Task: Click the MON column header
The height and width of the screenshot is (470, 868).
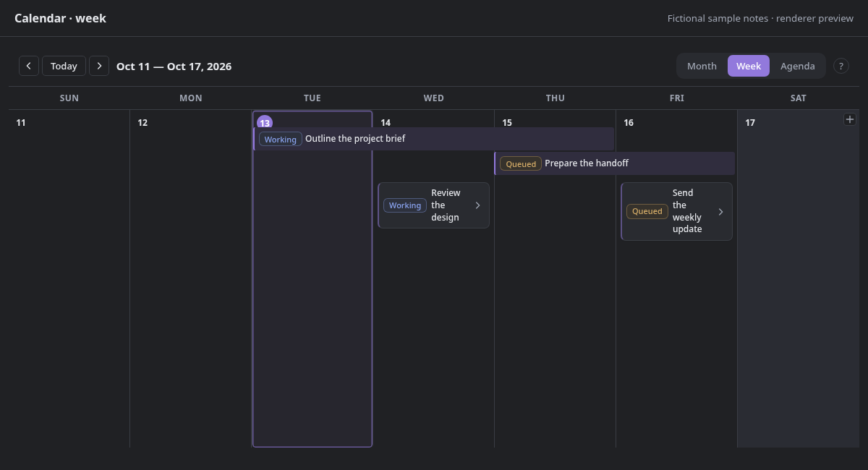Action: coord(191,98)
